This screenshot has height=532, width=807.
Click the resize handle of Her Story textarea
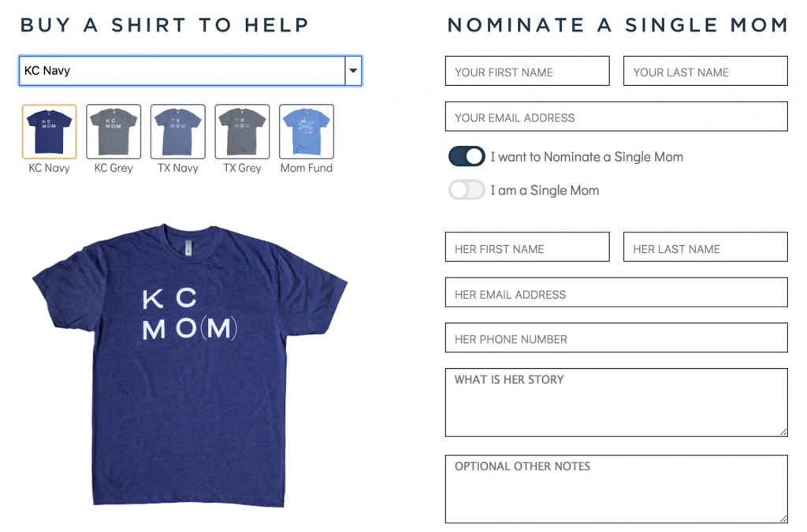(x=783, y=432)
